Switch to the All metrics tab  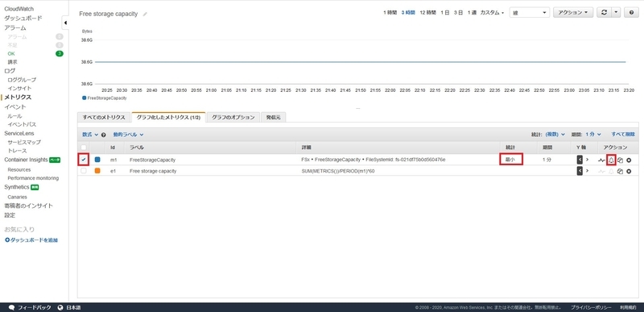pos(104,117)
